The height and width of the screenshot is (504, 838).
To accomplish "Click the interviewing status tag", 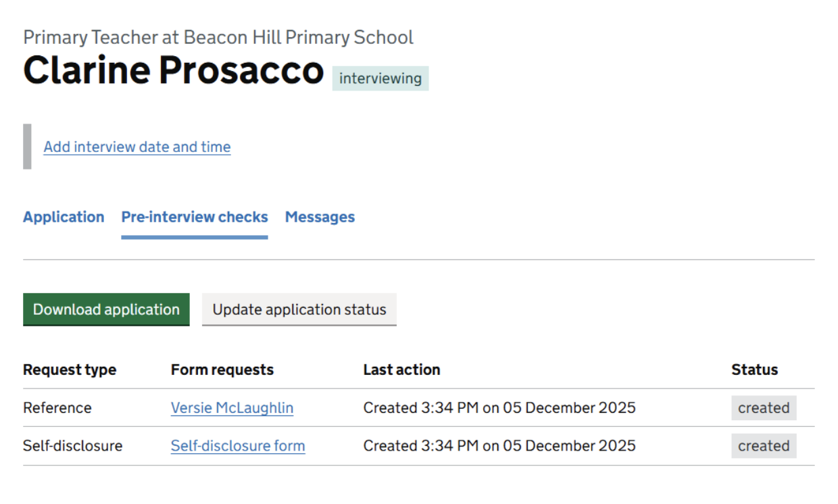I will click(380, 79).
